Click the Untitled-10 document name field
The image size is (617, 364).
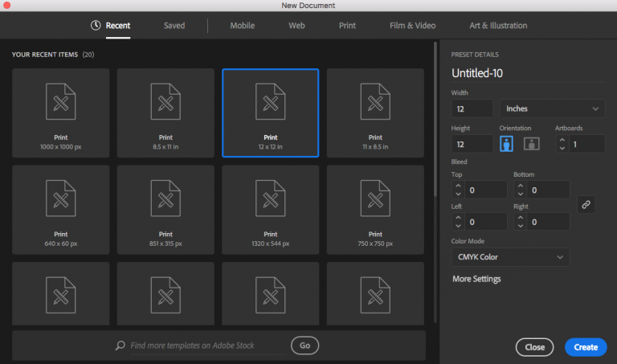[x=527, y=73]
